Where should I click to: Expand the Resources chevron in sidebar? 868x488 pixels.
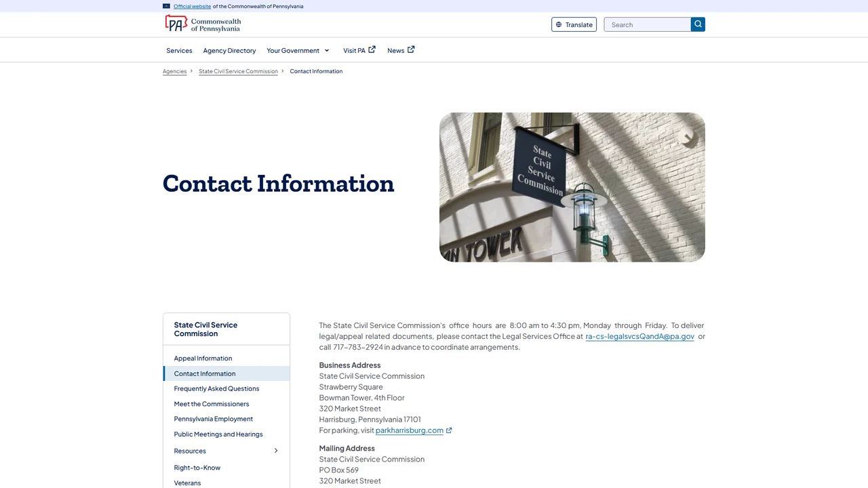pos(276,451)
